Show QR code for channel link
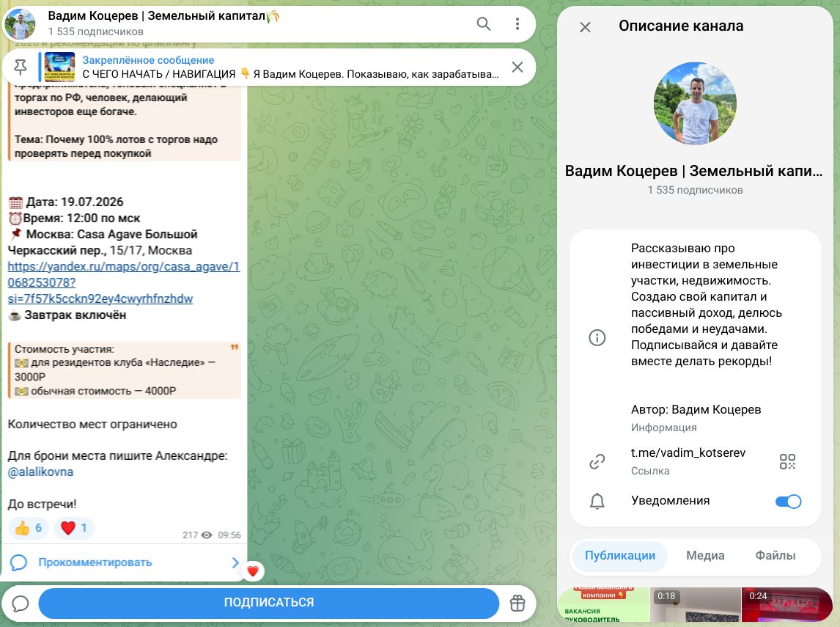Screen dimensions: 840x627 [x=787, y=461]
